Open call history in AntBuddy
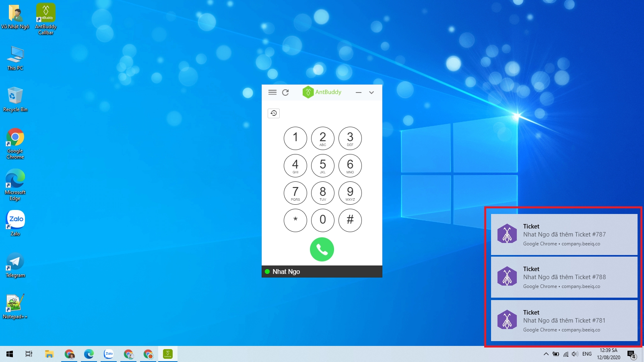644x362 pixels. pos(273,113)
